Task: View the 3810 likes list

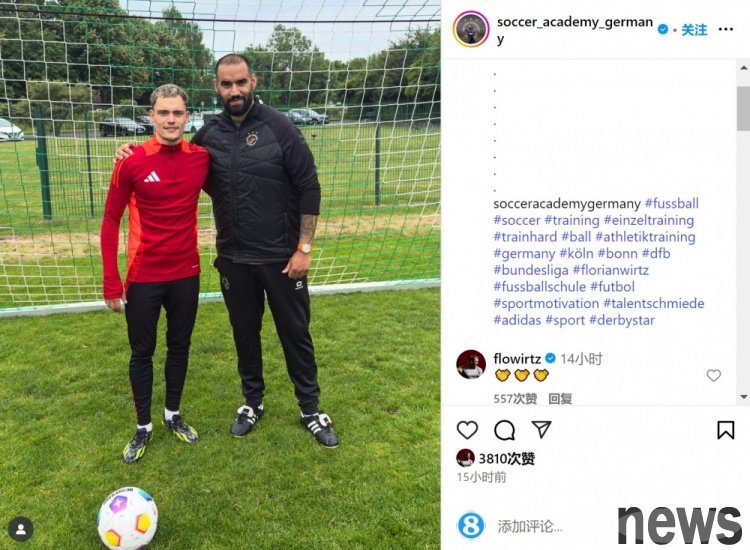Action: click(x=507, y=459)
